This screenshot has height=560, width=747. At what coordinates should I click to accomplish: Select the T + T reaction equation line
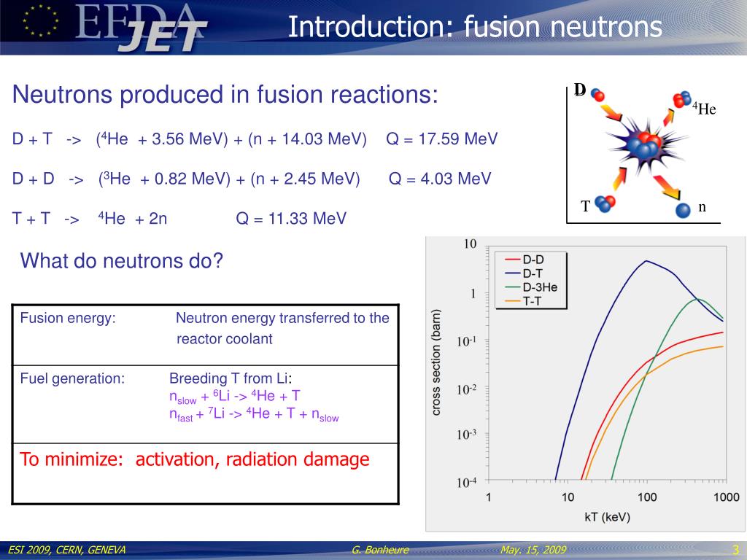(x=179, y=219)
